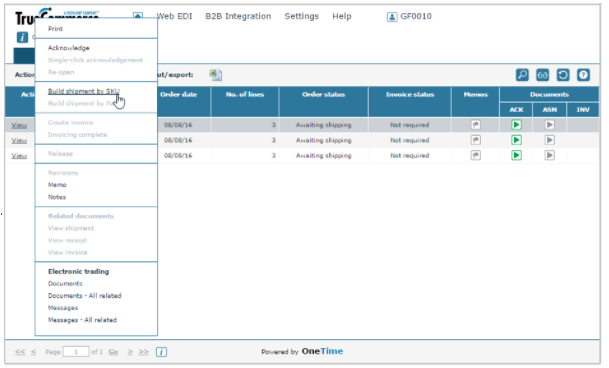Image resolution: width=609 pixels, height=368 pixels.
Task: Click the user account icon next to GF0010
Action: click(392, 17)
